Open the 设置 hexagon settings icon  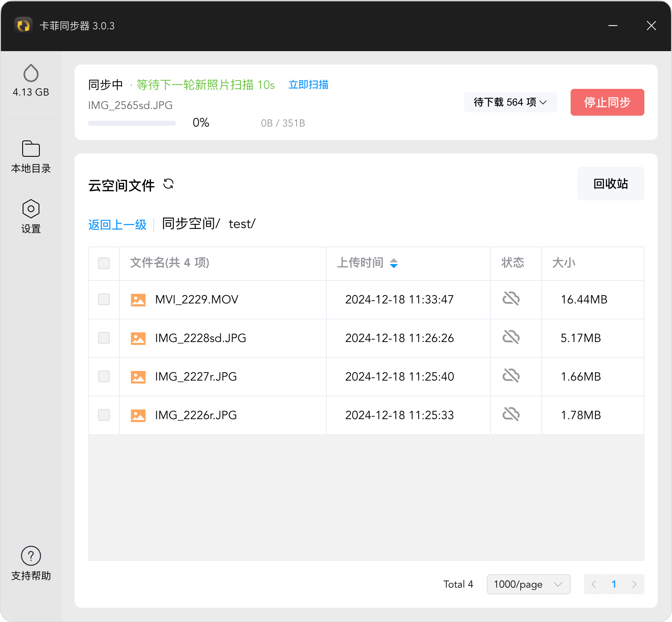[x=31, y=209]
